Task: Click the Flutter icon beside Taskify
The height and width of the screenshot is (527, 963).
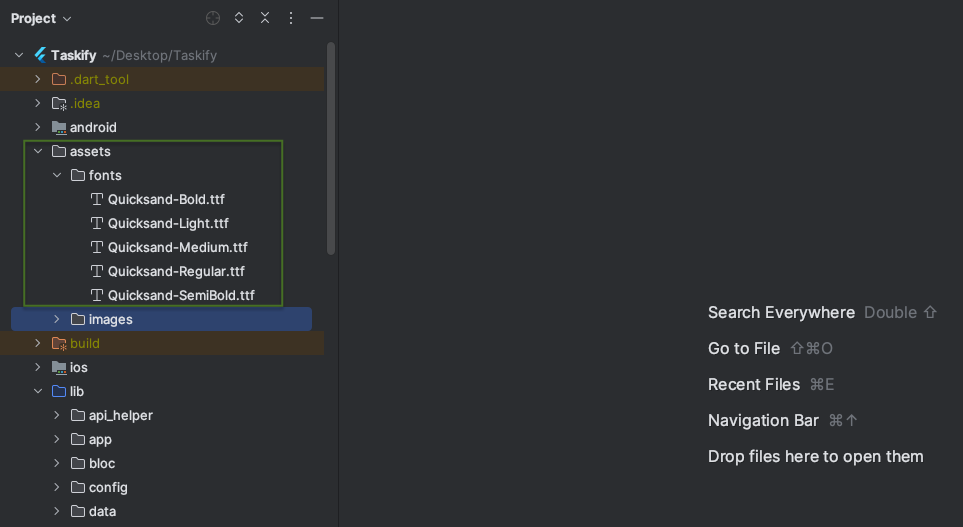Action: pyautogui.click(x=40, y=55)
